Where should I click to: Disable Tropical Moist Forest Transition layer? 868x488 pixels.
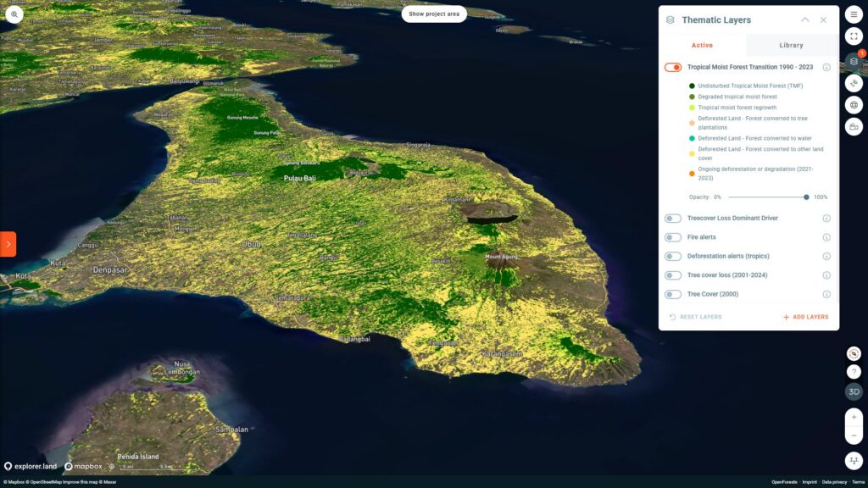(673, 67)
